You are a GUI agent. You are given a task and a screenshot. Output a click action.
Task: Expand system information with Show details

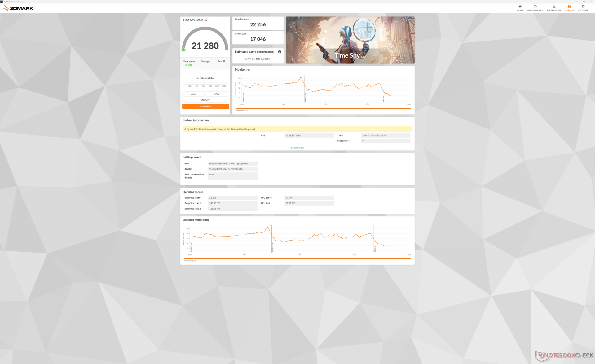click(297, 148)
